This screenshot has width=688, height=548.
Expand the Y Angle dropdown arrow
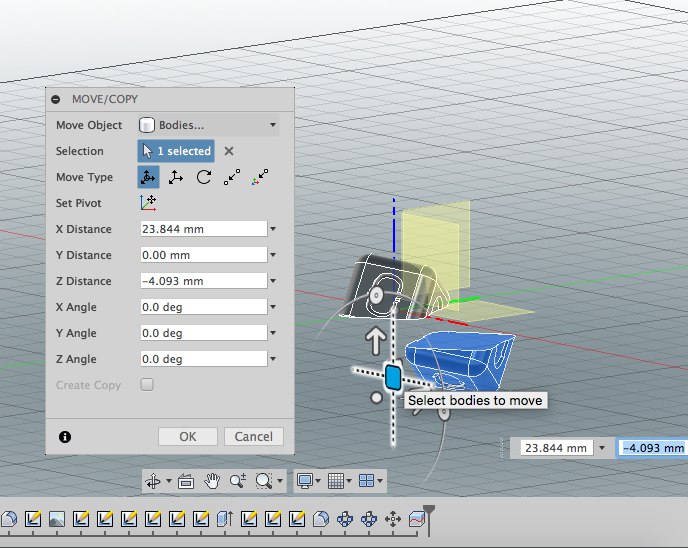click(273, 333)
